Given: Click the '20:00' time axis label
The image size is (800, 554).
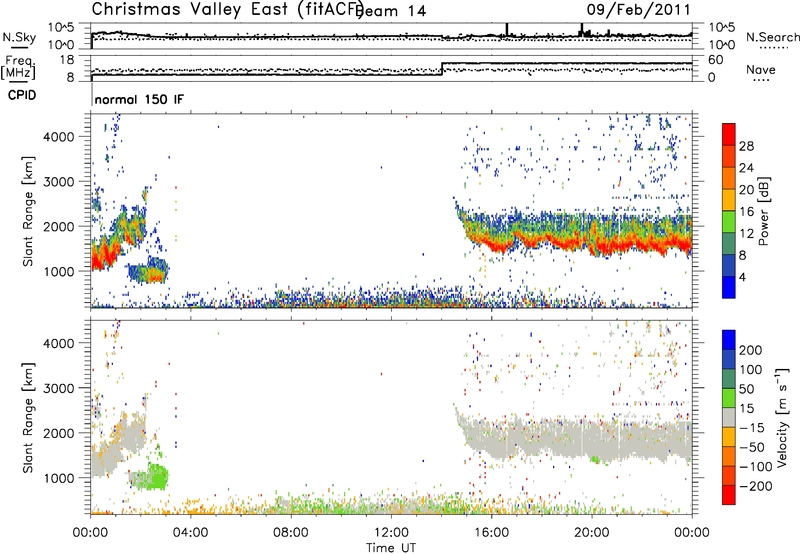Looking at the screenshot, I should point(592,533).
